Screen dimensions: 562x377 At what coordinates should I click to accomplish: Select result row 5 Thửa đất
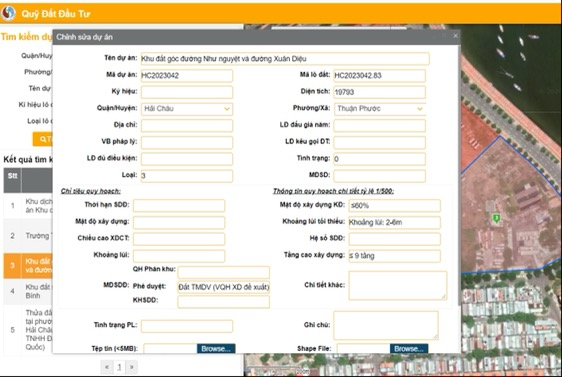(28, 330)
